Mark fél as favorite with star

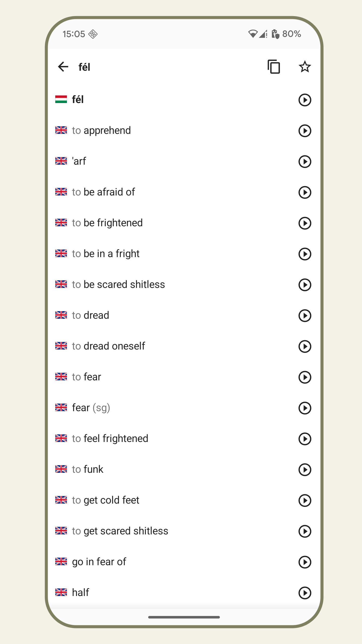tap(305, 67)
